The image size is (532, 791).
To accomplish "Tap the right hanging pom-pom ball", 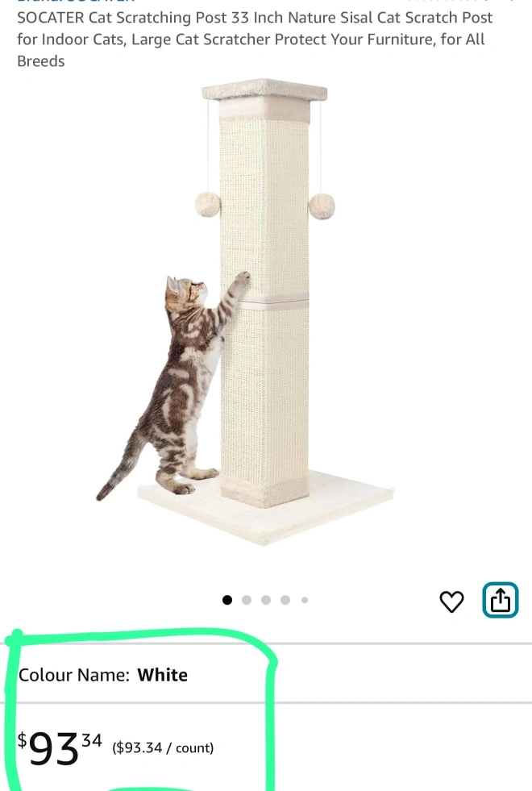I will [322, 206].
